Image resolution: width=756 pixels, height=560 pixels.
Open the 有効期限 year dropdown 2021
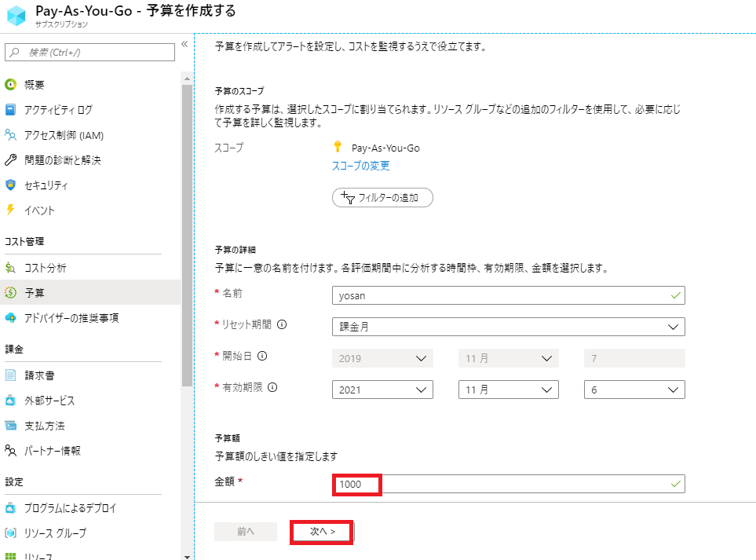382,390
